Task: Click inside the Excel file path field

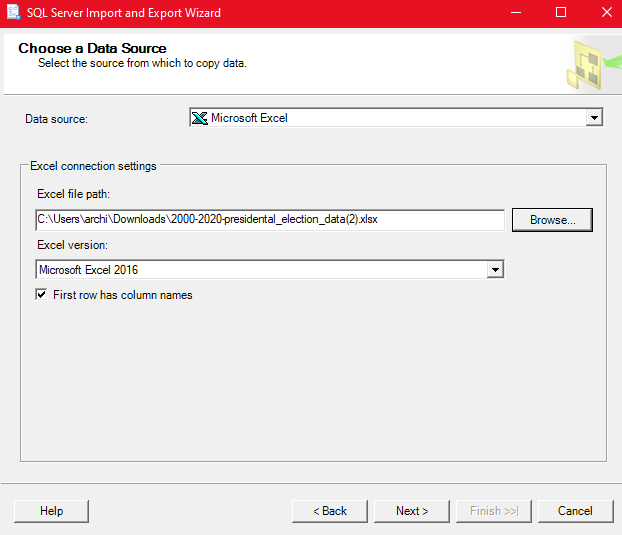Action: click(270, 220)
